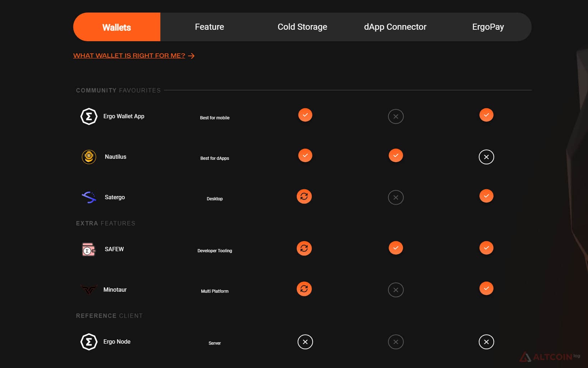Click Nautilus ErgoPay X mark
The image size is (588, 368).
click(486, 157)
